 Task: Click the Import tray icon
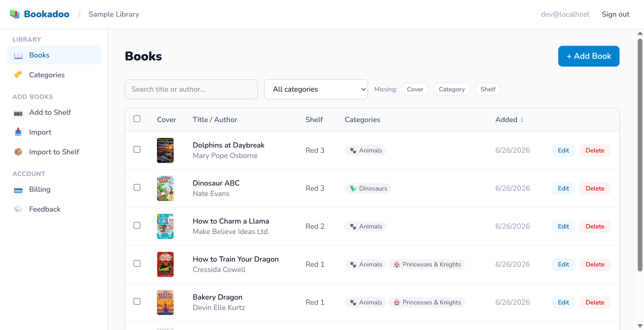click(x=18, y=132)
